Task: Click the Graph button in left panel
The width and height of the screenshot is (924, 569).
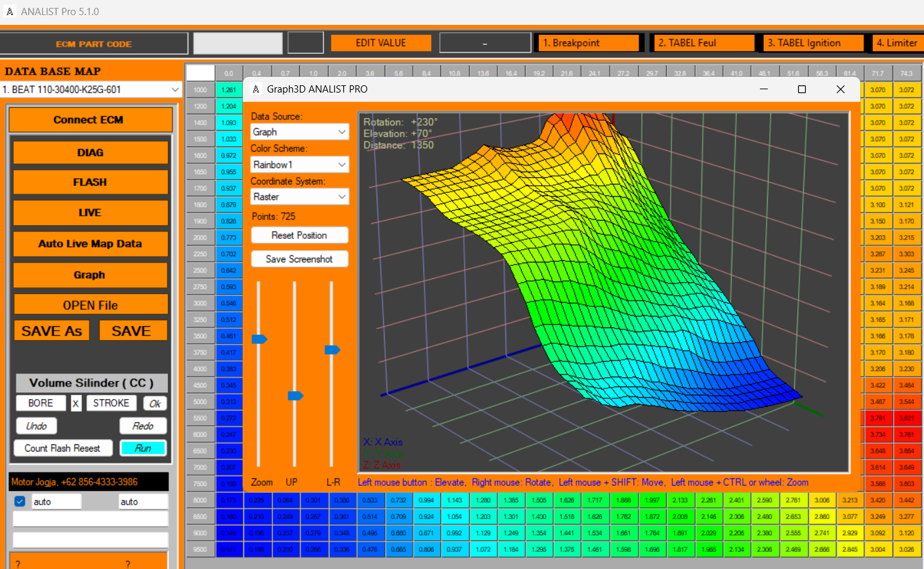Action: 91,275
